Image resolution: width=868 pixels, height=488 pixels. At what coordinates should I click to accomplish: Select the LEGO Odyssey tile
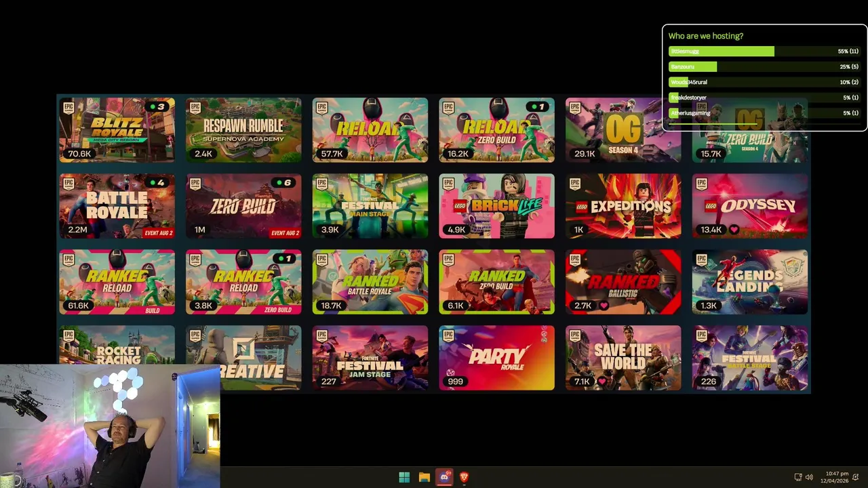coord(750,206)
